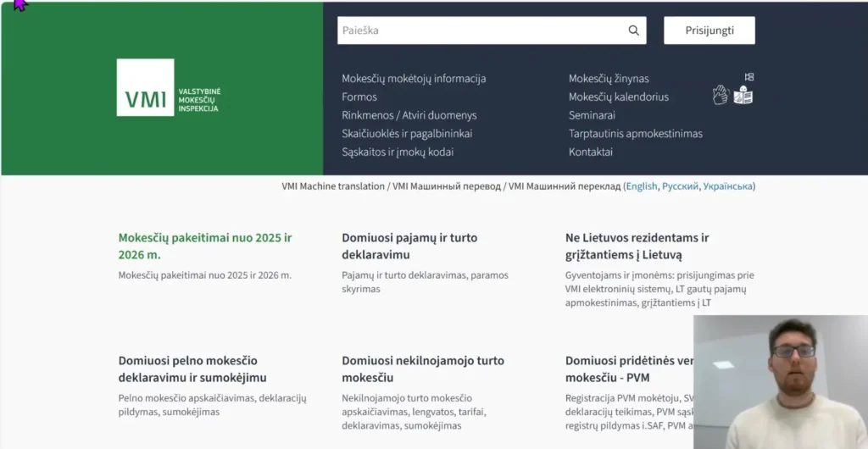Click the VMI logo

pyautogui.click(x=169, y=87)
